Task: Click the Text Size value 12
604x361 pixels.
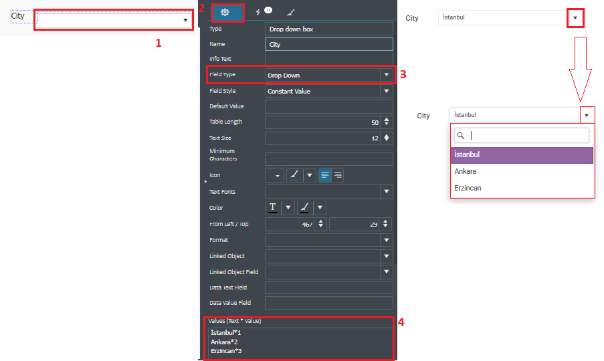Action: tap(375, 138)
